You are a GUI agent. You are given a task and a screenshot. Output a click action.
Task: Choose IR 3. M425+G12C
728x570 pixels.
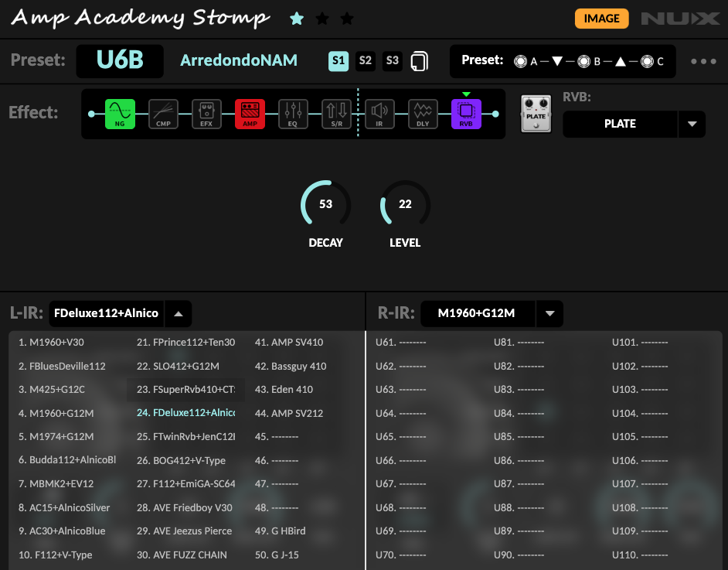tap(52, 389)
